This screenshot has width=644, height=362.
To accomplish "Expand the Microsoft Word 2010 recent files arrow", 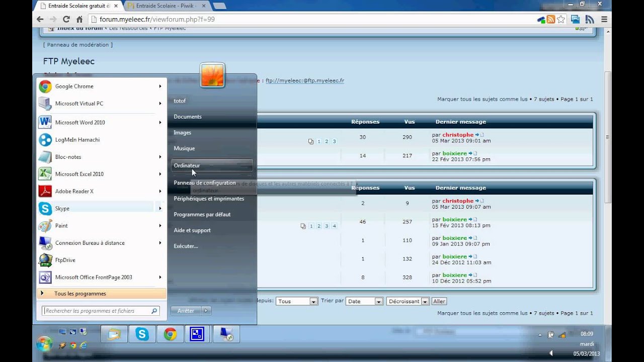I will coord(160,123).
